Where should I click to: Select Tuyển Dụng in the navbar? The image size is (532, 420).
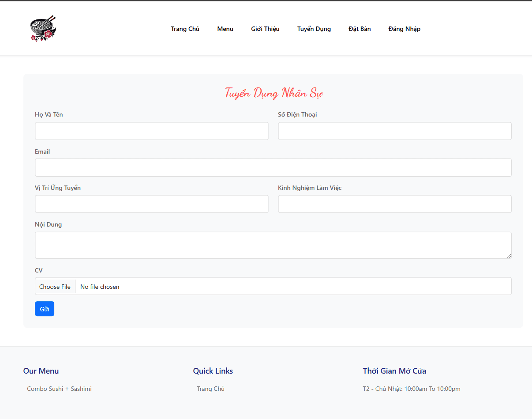pyautogui.click(x=314, y=29)
